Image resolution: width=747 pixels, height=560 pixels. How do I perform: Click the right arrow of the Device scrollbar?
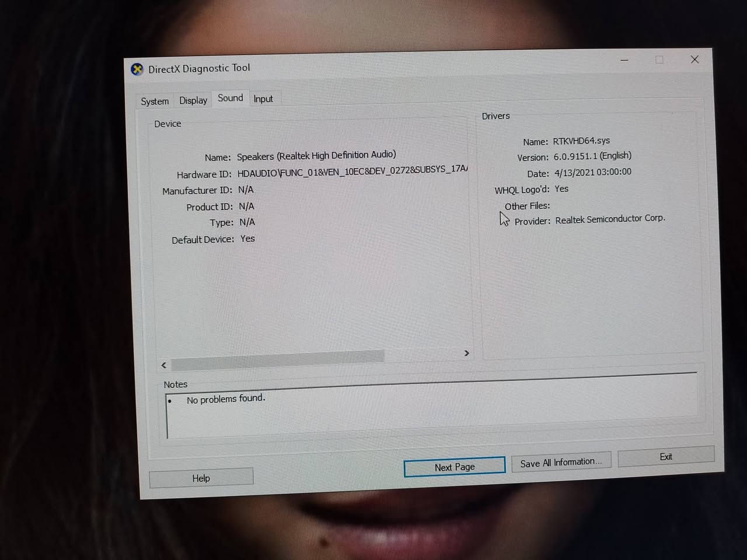click(x=466, y=353)
